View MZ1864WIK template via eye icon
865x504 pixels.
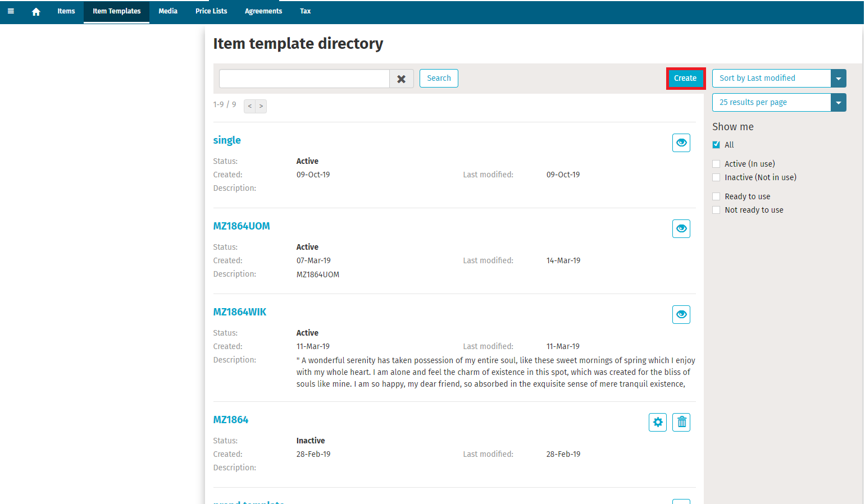681,315
